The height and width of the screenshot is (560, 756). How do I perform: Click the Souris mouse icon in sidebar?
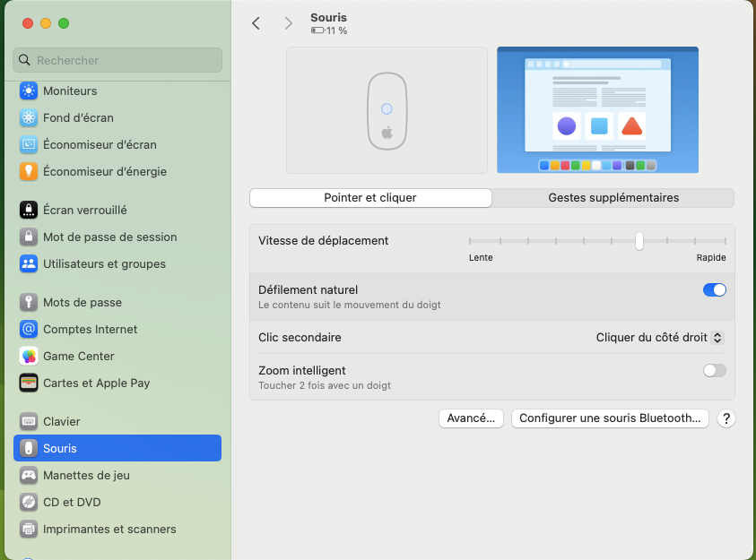click(29, 448)
